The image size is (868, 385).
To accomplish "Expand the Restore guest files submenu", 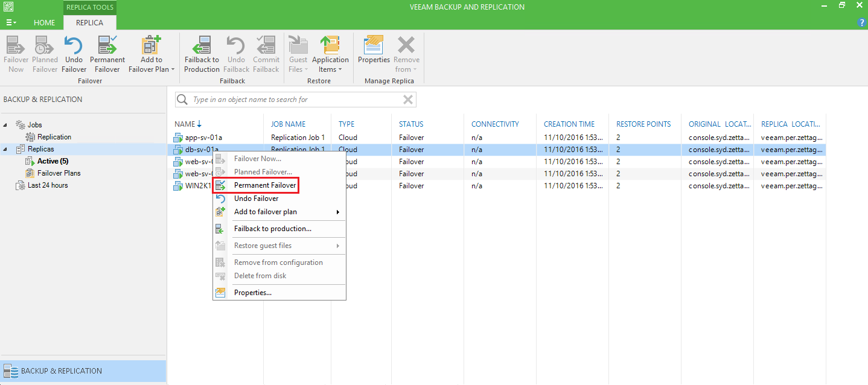I will pos(338,246).
